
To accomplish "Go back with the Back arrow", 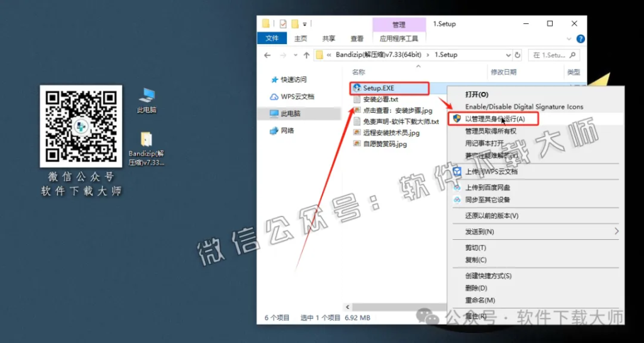I will [267, 55].
